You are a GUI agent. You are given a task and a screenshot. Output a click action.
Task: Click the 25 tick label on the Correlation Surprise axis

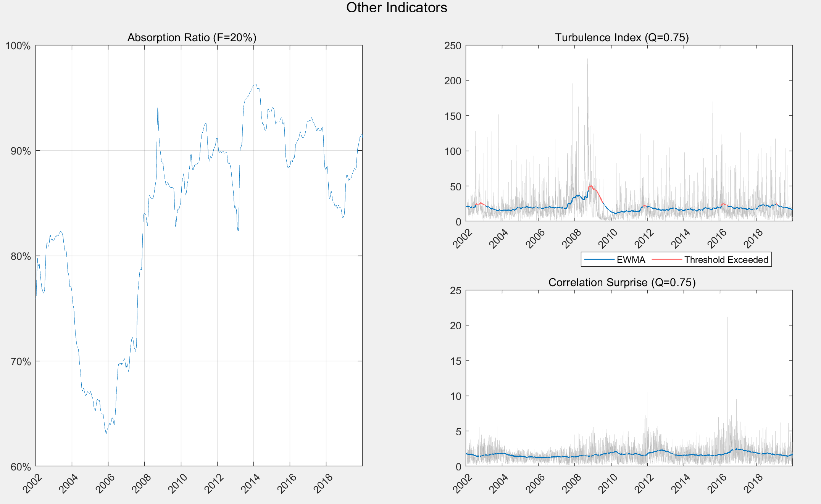456,291
